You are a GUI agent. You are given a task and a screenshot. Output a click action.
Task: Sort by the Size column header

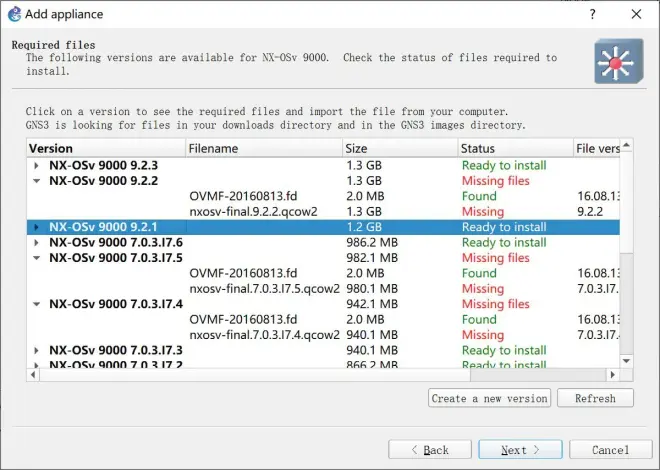(400, 148)
